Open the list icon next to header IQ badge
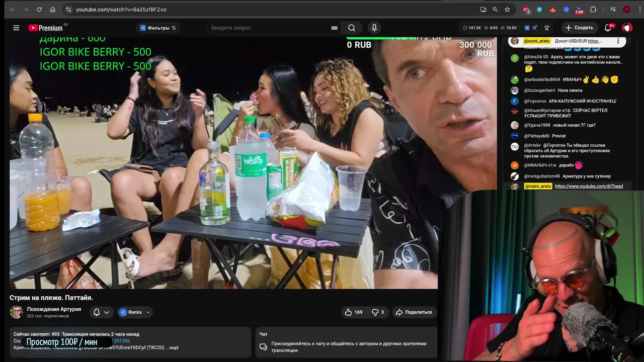 pyautogui.click(x=535, y=28)
